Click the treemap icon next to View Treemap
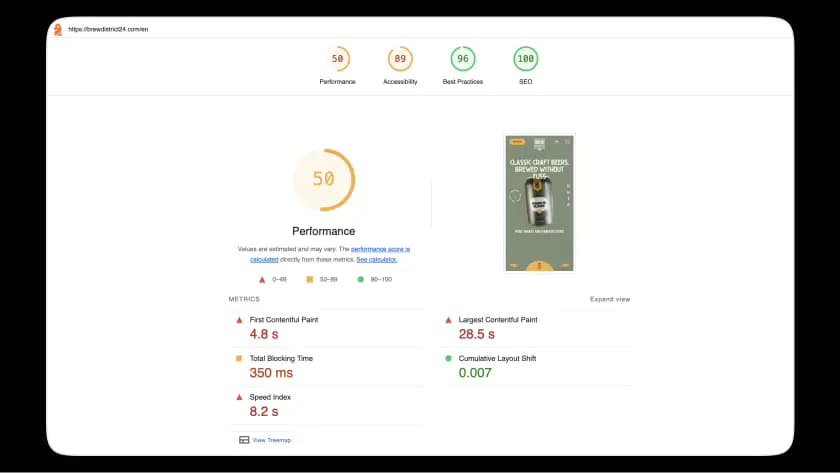This screenshot has width=840, height=473. tap(244, 440)
